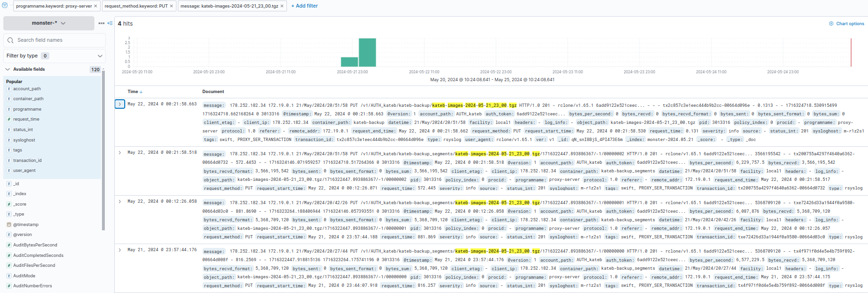Screen dimensions: 868x293
Task: Click the string type icon beside _id
Action: [9, 184]
